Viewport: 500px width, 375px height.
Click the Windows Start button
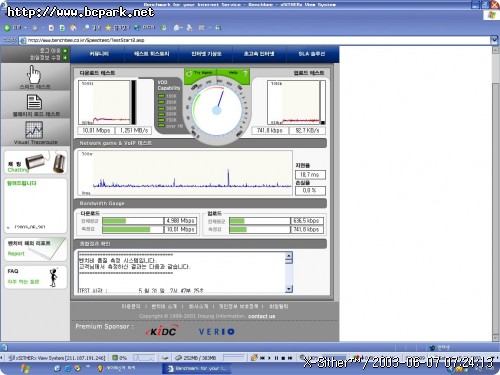(25, 368)
